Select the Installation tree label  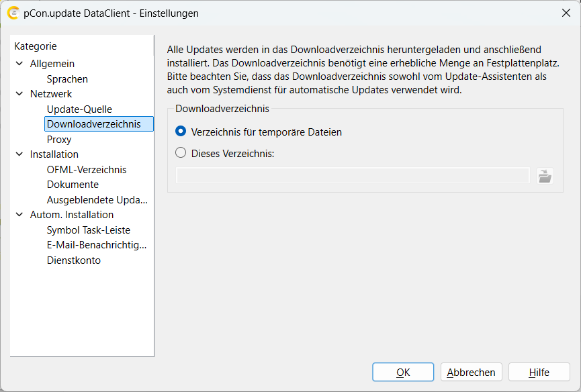tap(54, 154)
